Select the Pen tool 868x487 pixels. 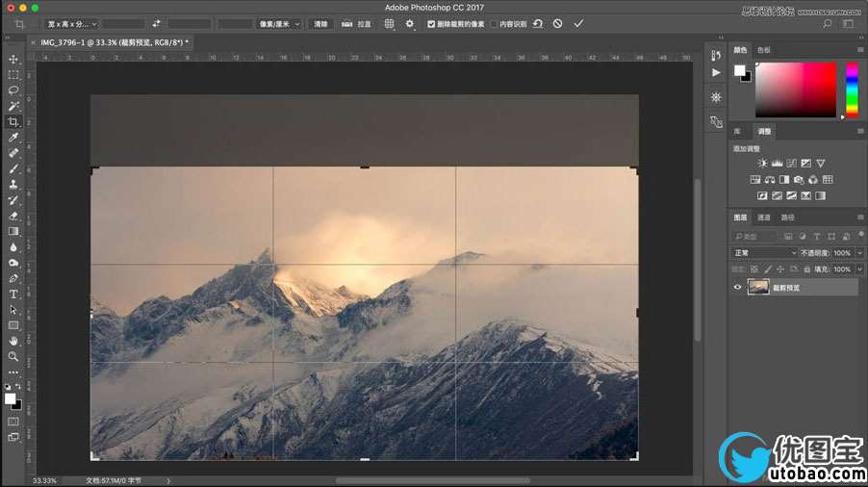pyautogui.click(x=13, y=278)
